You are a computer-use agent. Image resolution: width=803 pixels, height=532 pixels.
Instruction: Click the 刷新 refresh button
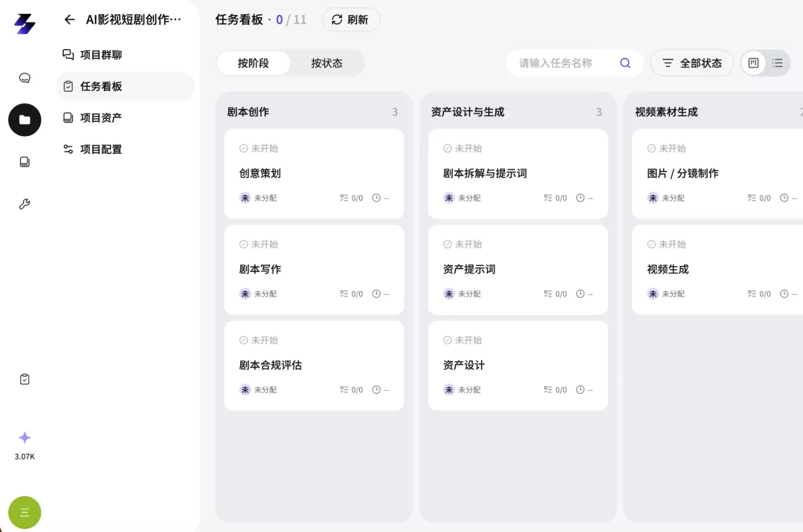(x=351, y=19)
